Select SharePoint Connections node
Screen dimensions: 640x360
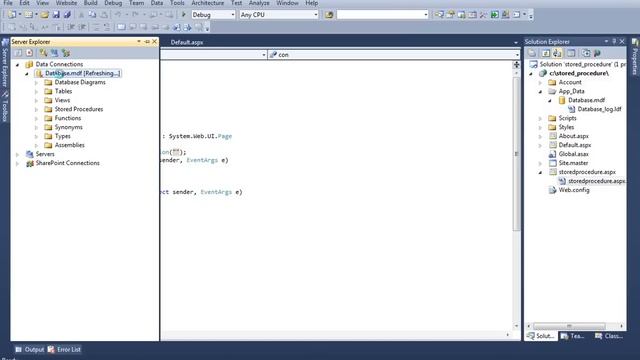[67, 163]
